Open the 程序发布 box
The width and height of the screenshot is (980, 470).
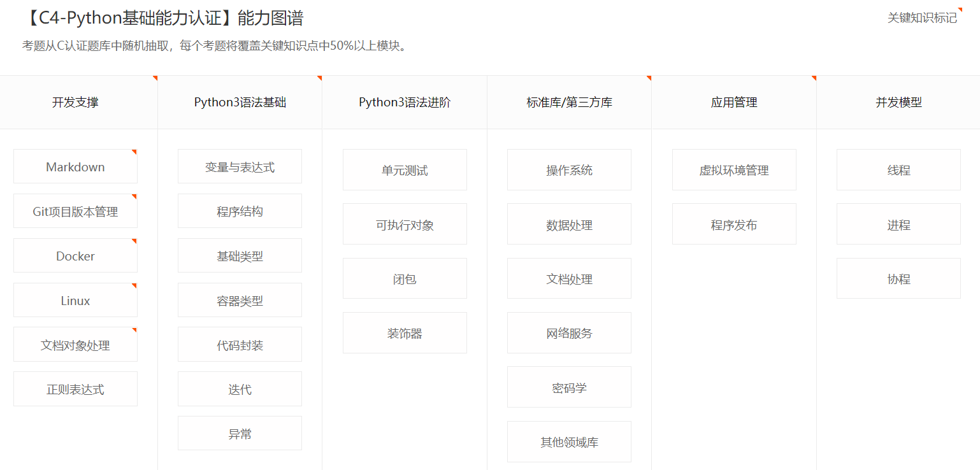[734, 225]
